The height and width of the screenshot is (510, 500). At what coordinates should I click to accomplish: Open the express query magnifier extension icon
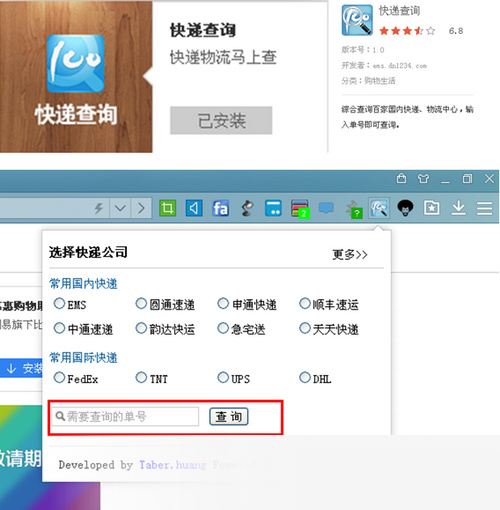tap(379, 208)
